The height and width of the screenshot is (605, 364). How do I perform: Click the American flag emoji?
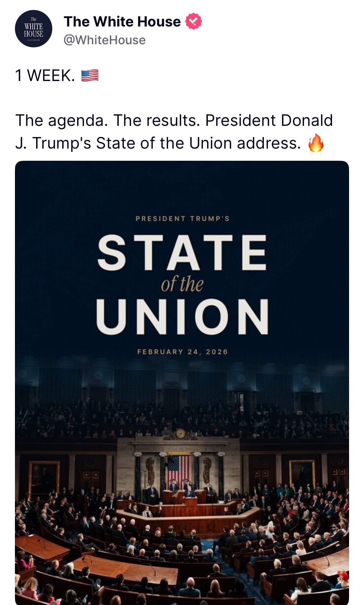pyautogui.click(x=90, y=76)
